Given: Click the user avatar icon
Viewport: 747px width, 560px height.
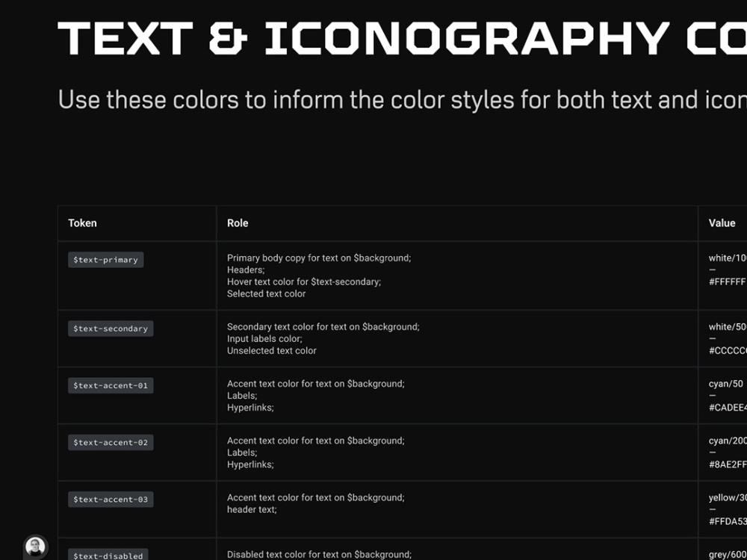Looking at the screenshot, I should [x=35, y=547].
